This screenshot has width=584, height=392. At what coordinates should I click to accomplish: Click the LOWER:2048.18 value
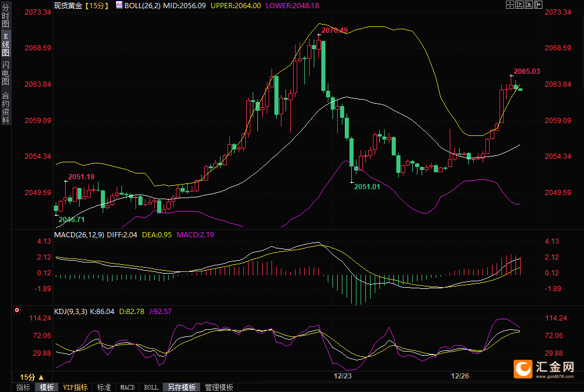coord(293,6)
